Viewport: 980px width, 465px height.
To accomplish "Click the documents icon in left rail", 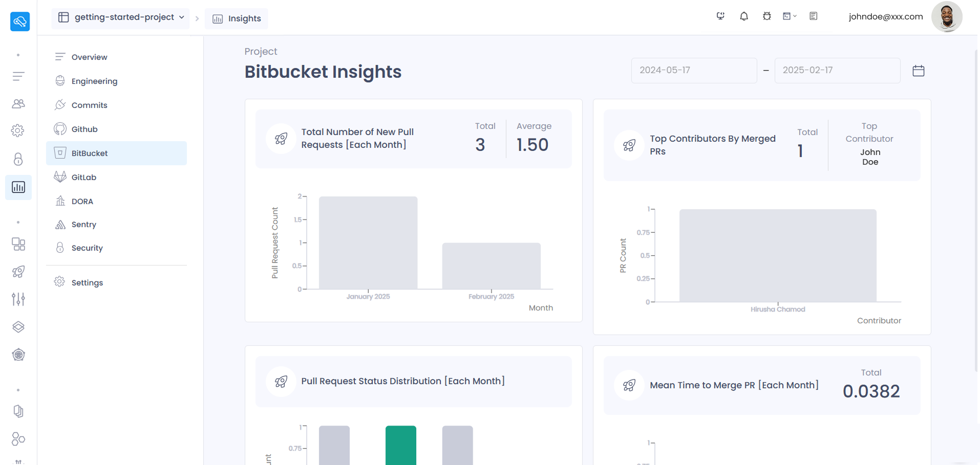I will 18,411.
